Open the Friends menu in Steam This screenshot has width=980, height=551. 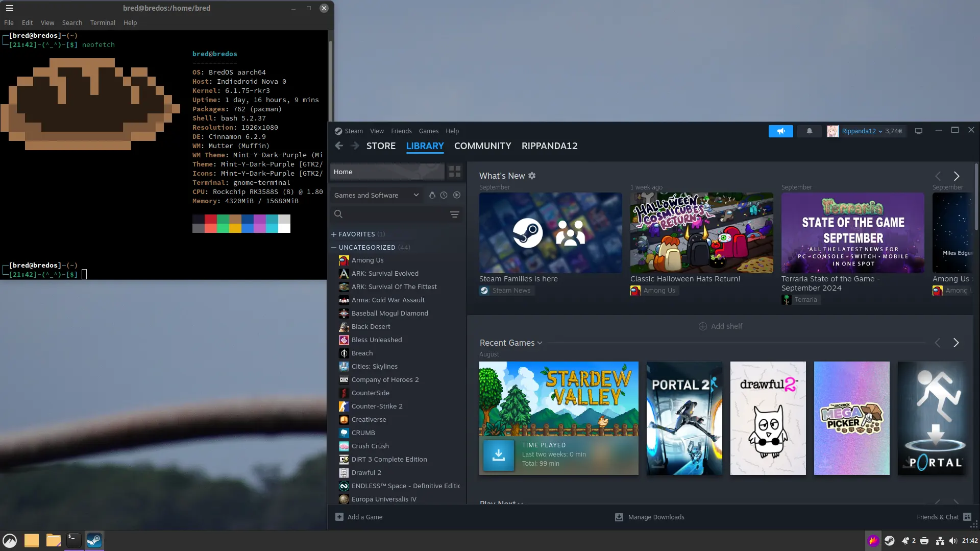[401, 131]
